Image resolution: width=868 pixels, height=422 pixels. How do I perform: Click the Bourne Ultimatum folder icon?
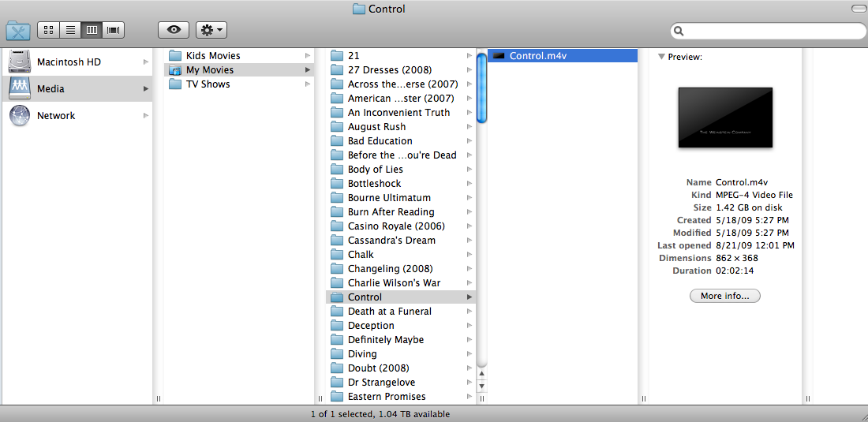click(337, 197)
